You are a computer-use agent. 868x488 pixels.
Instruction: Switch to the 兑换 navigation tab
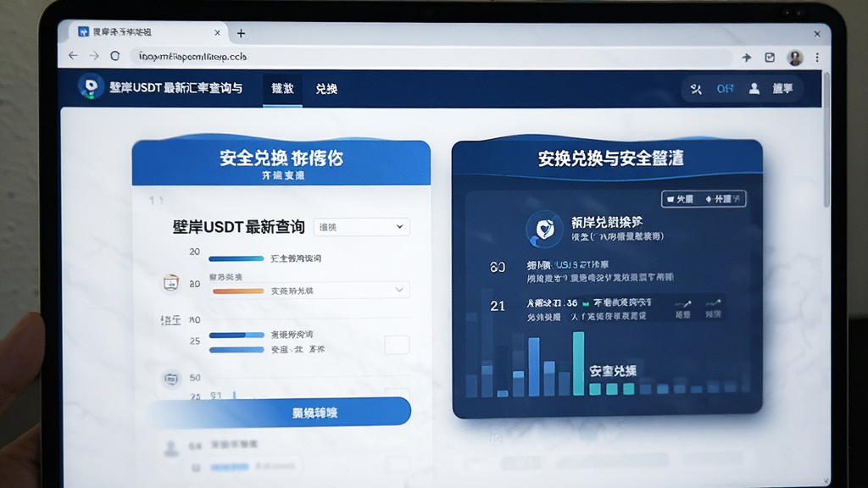(326, 89)
